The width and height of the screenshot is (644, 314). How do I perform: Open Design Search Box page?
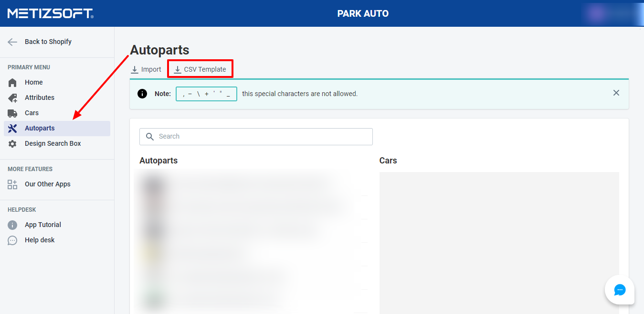[x=53, y=143]
